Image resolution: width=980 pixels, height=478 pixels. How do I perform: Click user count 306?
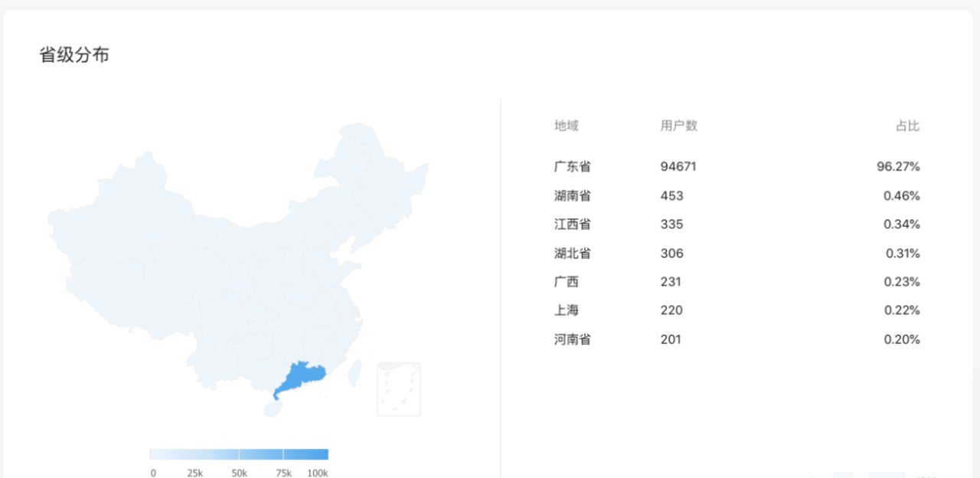(x=672, y=253)
